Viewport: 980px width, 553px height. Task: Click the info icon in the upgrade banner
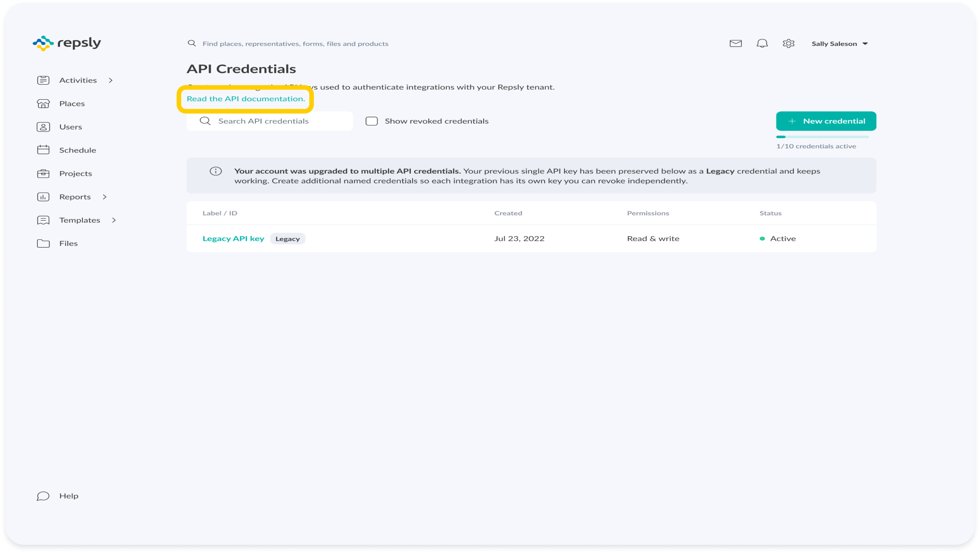point(215,171)
